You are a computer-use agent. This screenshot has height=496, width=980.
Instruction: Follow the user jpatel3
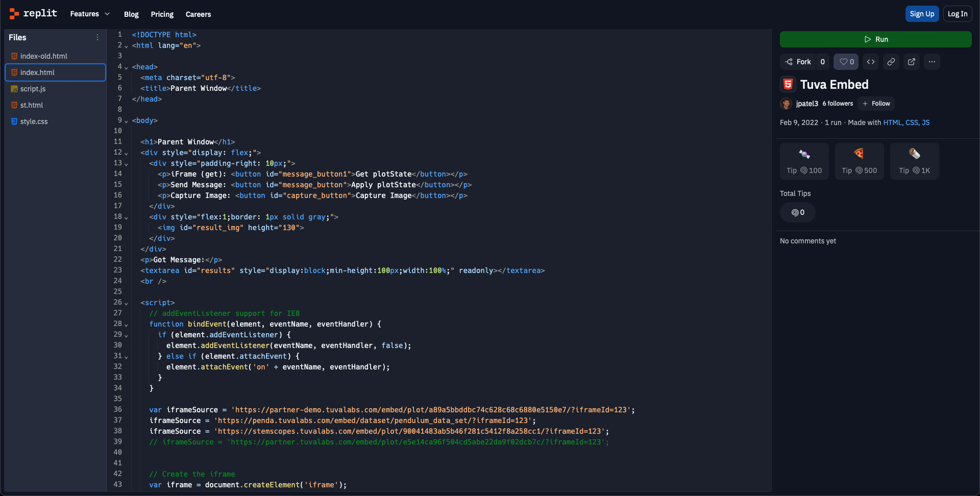[x=876, y=104]
